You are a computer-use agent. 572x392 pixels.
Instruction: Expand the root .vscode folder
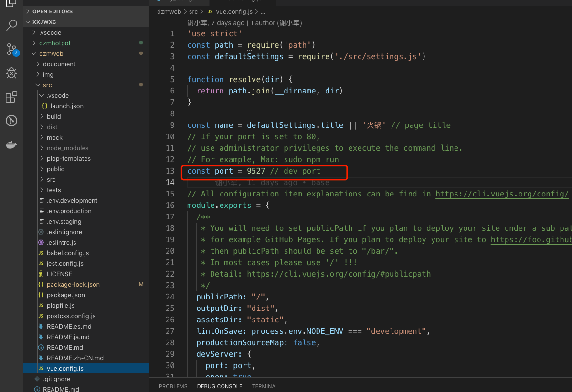[x=86, y=32]
